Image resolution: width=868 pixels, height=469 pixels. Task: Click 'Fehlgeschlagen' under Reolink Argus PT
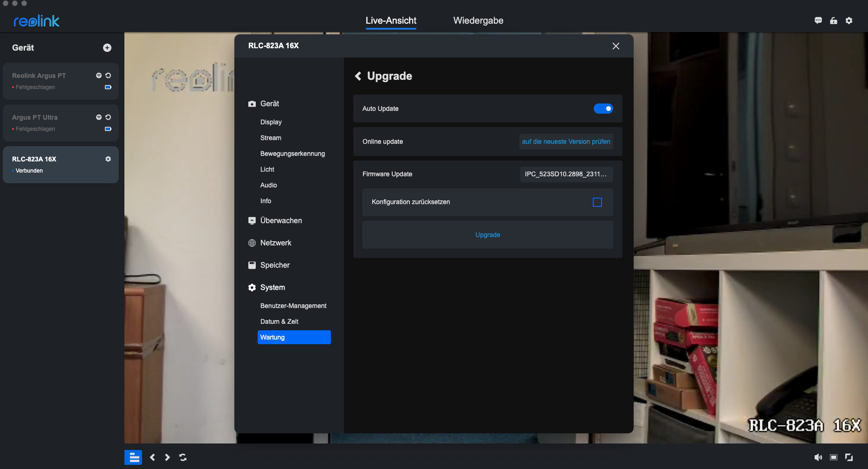pyautogui.click(x=35, y=87)
